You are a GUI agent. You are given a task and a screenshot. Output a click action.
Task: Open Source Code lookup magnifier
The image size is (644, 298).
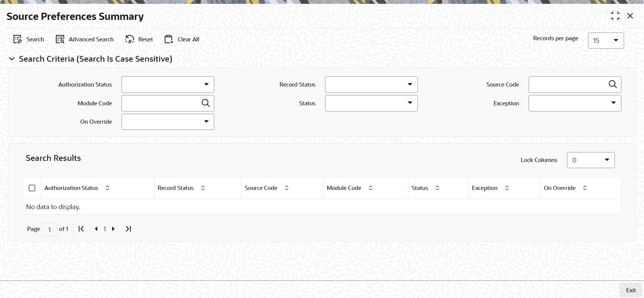(x=613, y=84)
